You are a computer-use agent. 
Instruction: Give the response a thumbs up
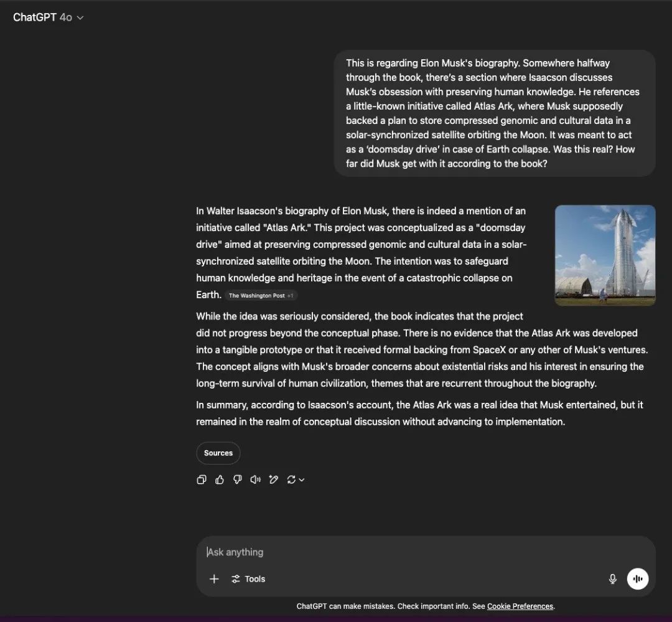(220, 479)
